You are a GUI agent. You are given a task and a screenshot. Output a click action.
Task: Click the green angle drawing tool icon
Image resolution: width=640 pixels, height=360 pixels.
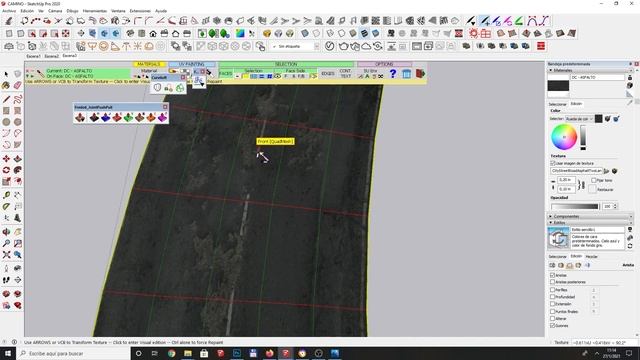[519, 21]
